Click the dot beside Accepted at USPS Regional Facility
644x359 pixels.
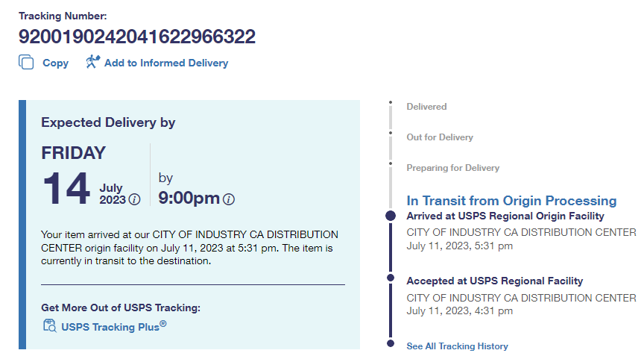pos(390,278)
